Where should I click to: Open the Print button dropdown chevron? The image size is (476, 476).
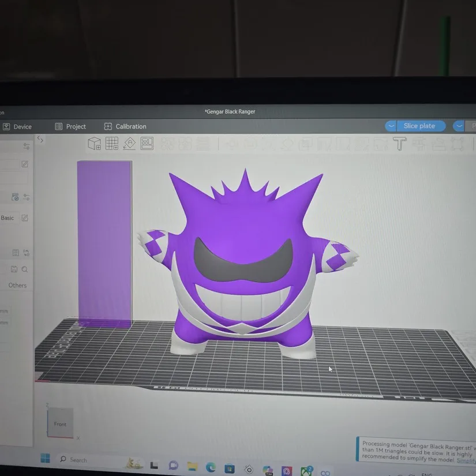tap(459, 126)
